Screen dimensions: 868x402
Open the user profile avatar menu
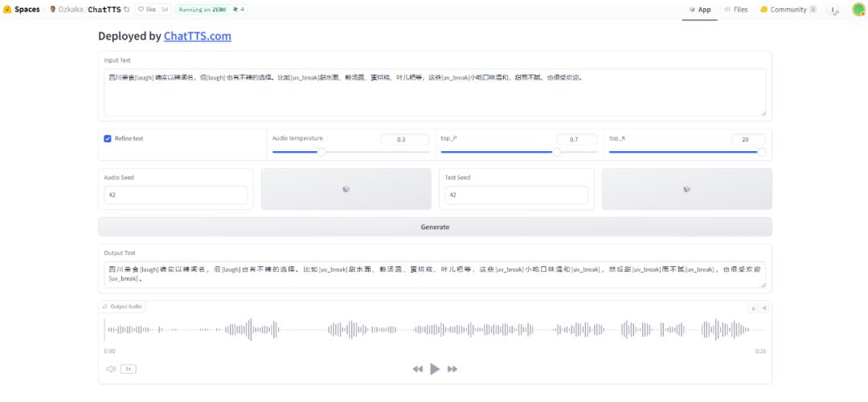[x=858, y=10]
